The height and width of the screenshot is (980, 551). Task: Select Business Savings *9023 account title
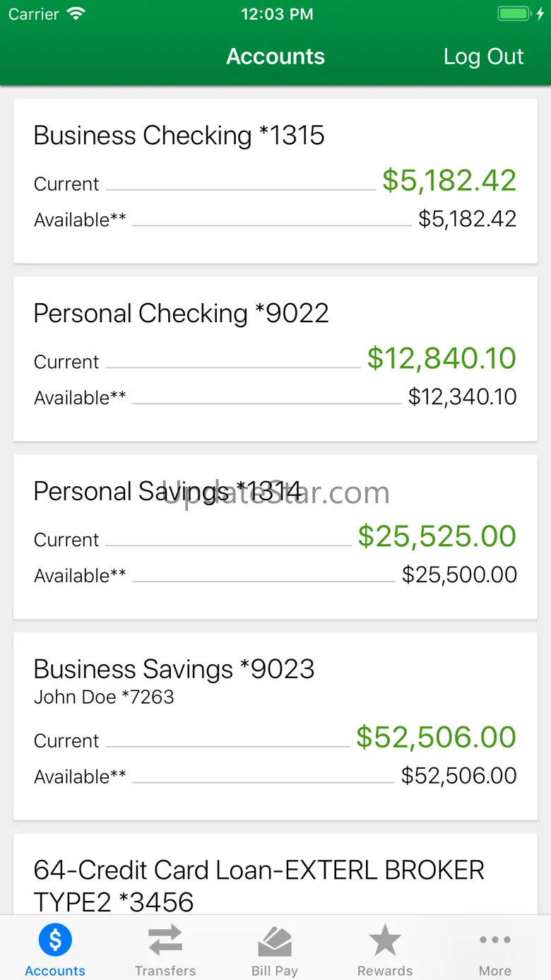(x=174, y=669)
